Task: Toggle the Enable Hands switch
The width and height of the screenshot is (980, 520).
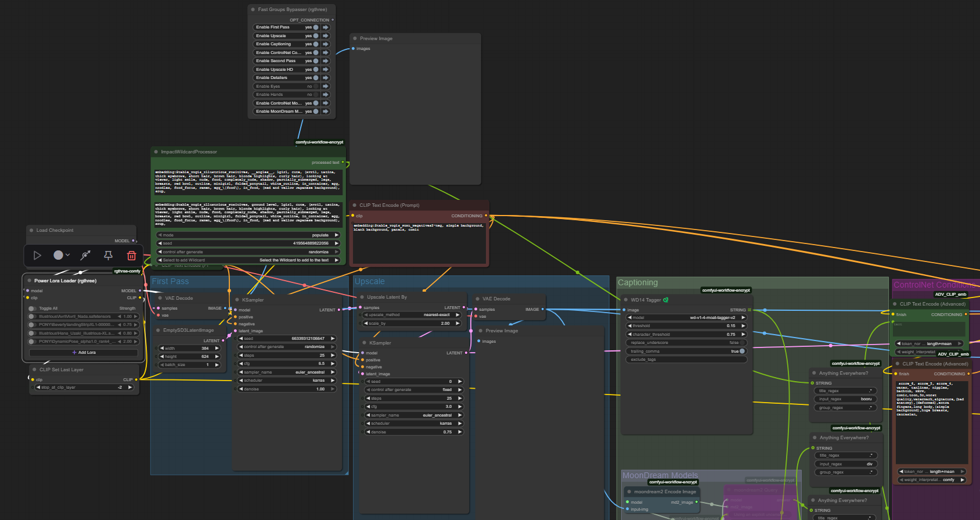Action: click(x=315, y=95)
